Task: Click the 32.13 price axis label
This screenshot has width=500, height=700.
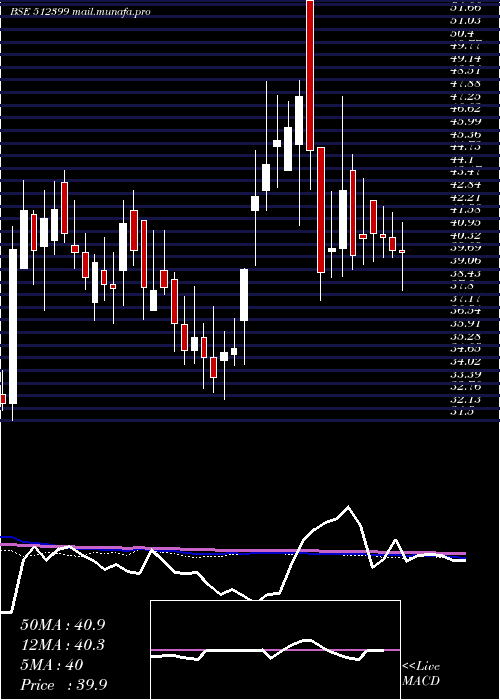Action: (x=466, y=400)
